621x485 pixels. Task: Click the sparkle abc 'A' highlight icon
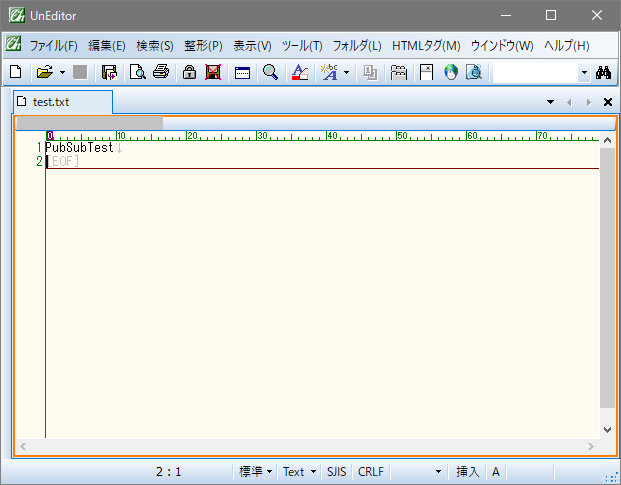[330, 72]
